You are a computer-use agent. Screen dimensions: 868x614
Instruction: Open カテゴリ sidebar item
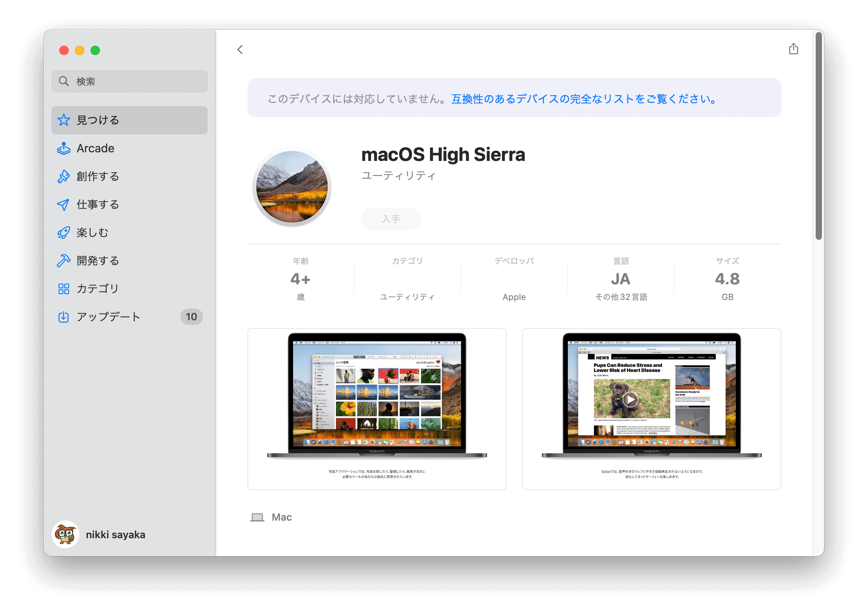coord(130,289)
